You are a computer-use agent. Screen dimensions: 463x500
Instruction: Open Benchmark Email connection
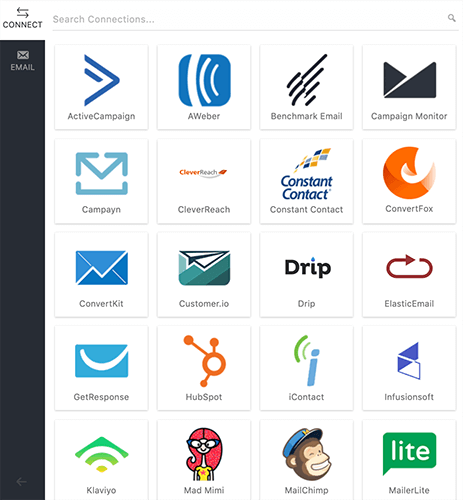tap(306, 87)
